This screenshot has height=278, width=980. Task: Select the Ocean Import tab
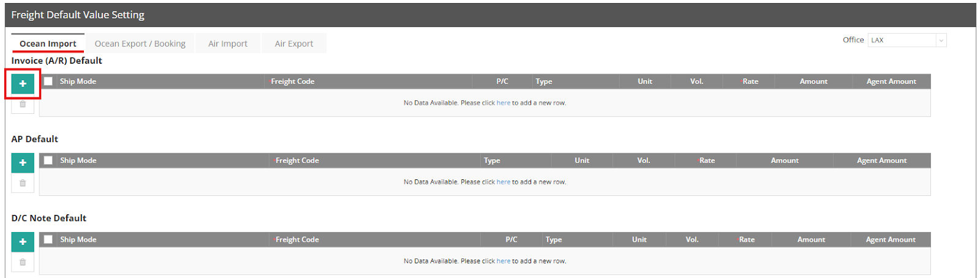pos(48,43)
